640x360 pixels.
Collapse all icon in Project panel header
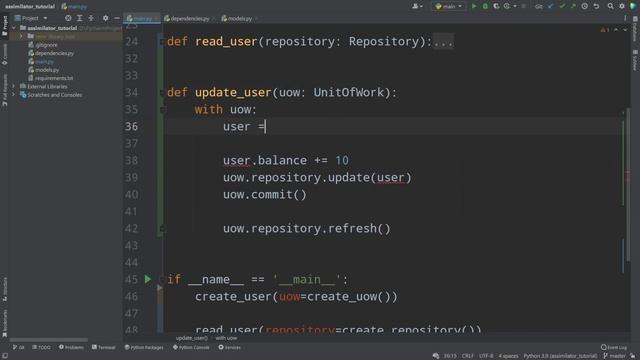click(x=91, y=18)
